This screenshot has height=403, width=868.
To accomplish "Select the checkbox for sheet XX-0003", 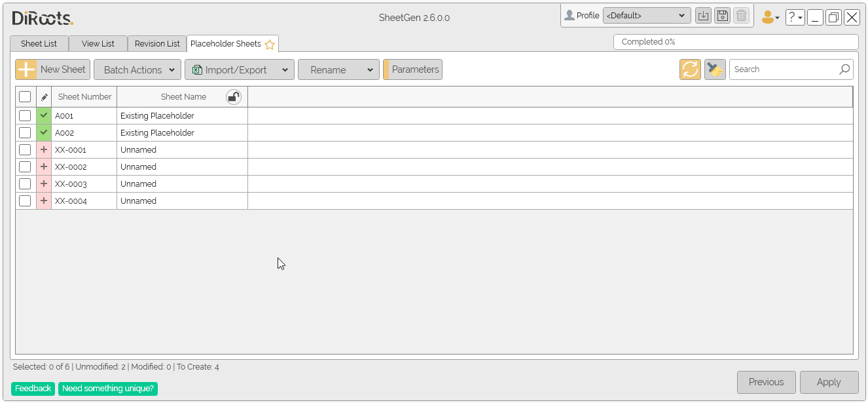I will (x=25, y=183).
